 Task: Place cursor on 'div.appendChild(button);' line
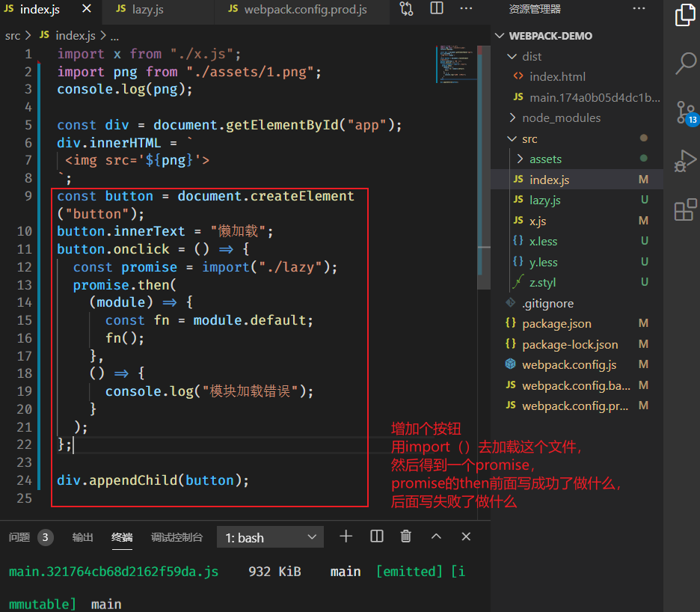pos(153,480)
